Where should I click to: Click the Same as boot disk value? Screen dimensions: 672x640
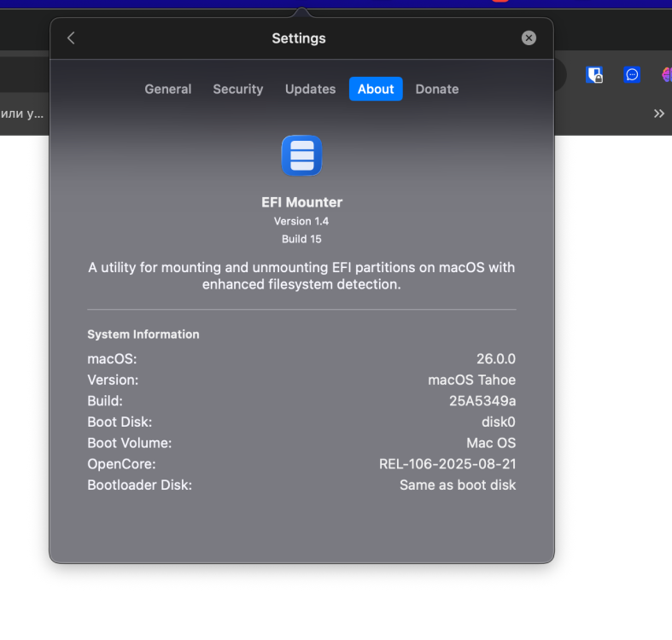458,485
